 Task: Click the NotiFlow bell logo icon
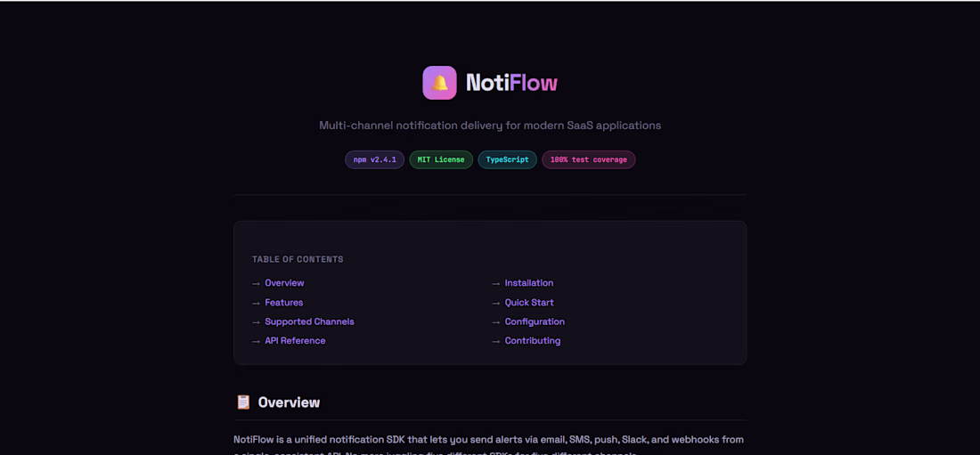click(x=439, y=83)
